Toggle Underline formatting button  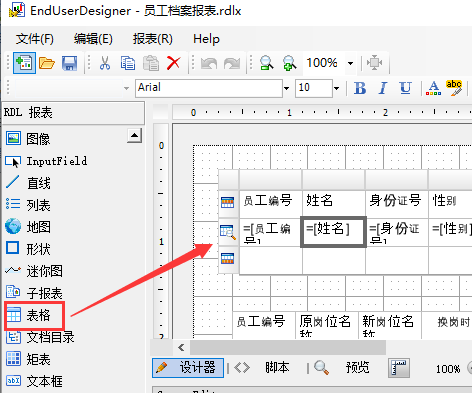click(405, 88)
